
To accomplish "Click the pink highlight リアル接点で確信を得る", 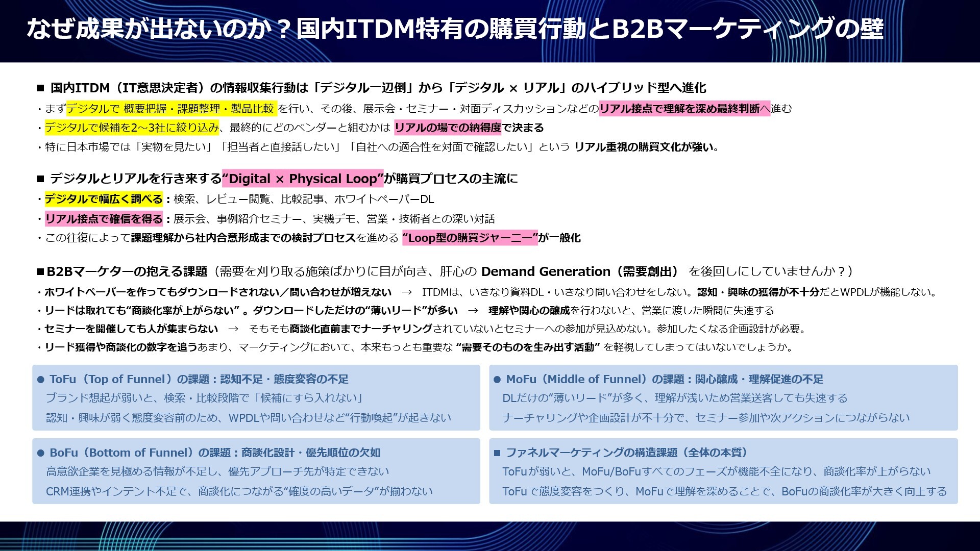I will 104,219.
